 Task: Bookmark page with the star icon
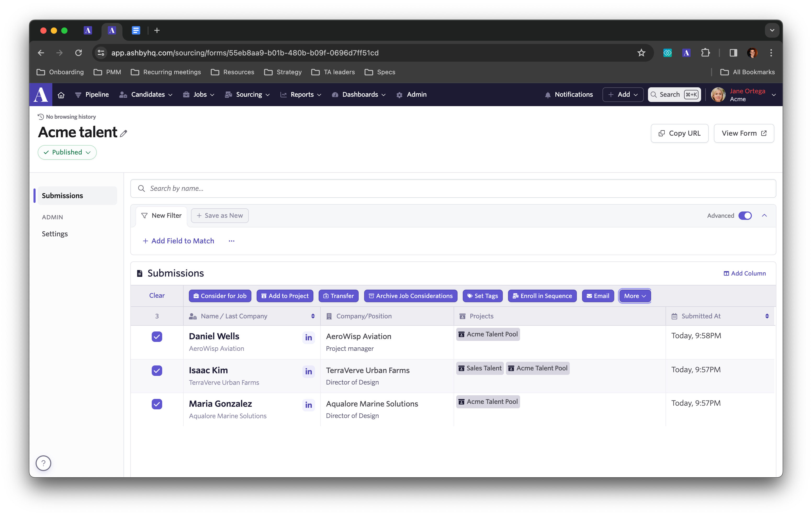click(641, 53)
